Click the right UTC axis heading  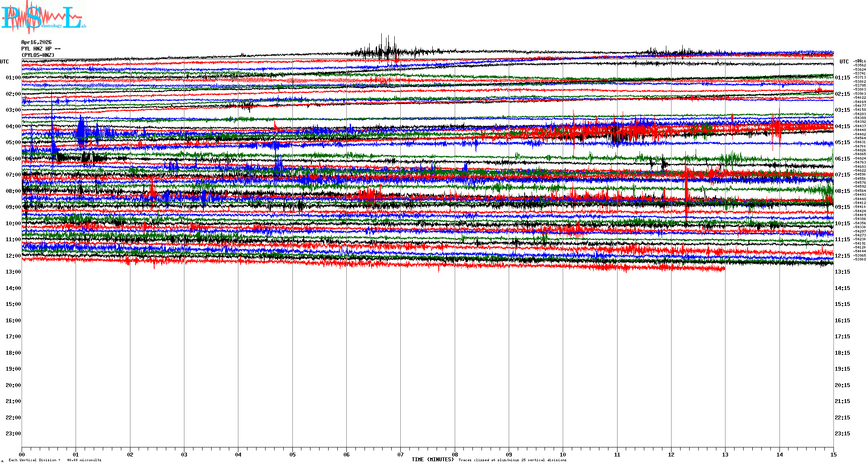pyautogui.click(x=844, y=62)
